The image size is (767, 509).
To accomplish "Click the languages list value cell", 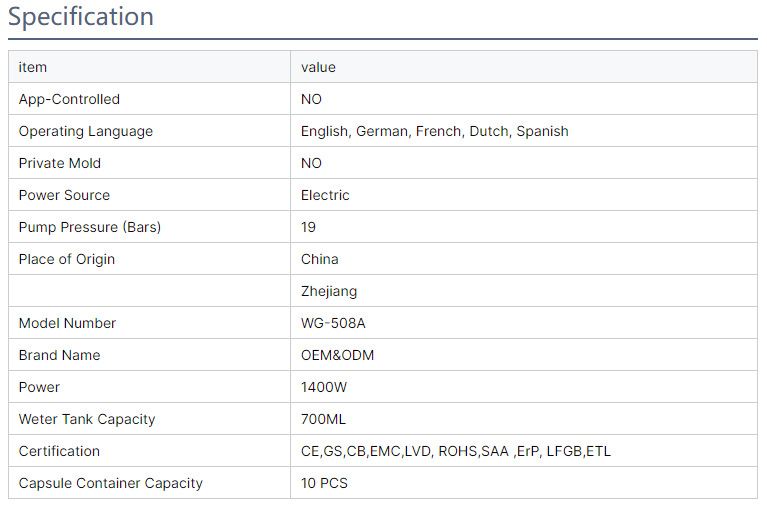I will (434, 131).
